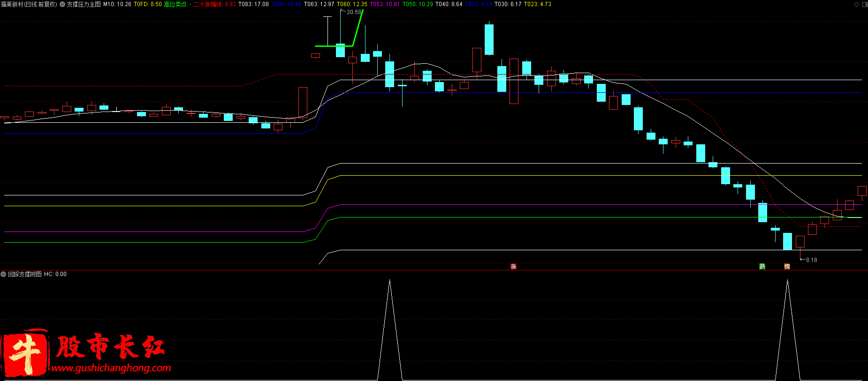Select the blue T080: 16.46 label
The height and width of the screenshot is (381, 868).
(x=286, y=4)
